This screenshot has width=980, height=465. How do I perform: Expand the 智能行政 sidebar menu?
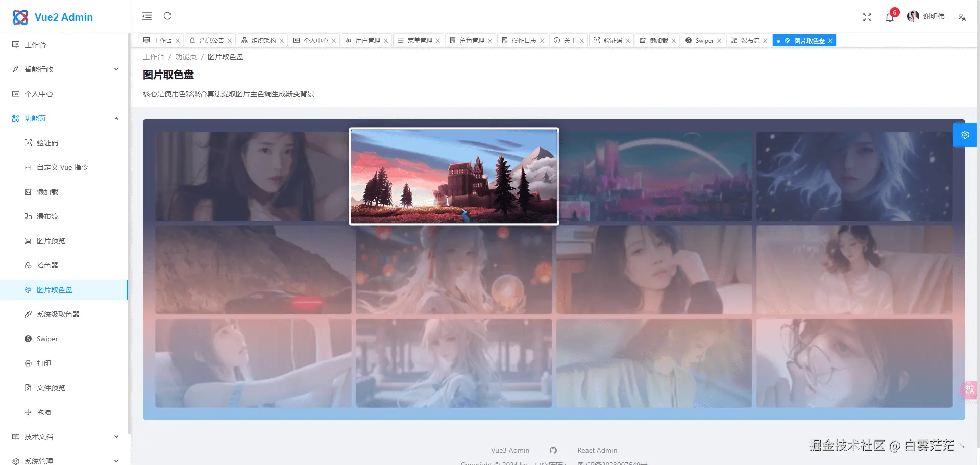coord(64,69)
